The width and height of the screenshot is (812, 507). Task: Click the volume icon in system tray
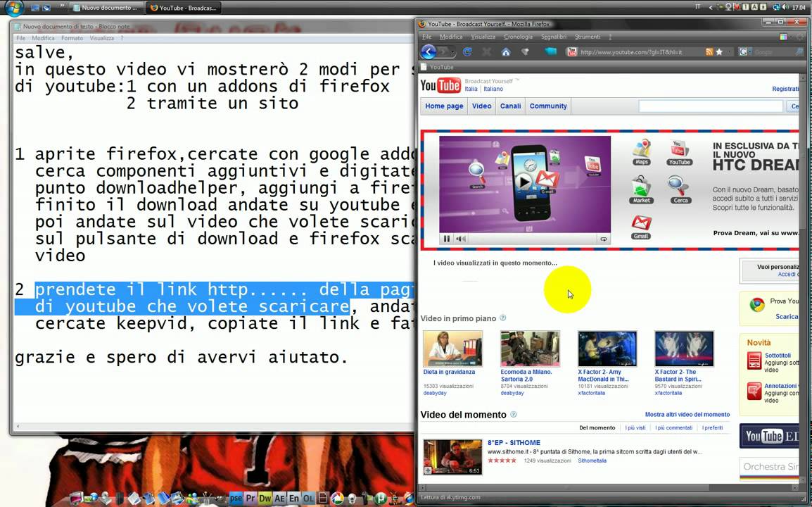(785, 7)
